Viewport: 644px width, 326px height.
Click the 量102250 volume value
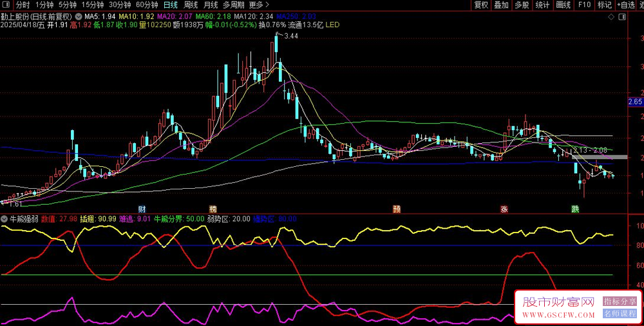[154, 24]
